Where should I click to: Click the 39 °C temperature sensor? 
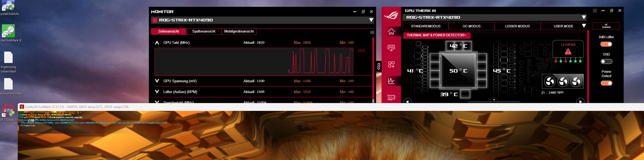[x=449, y=94]
